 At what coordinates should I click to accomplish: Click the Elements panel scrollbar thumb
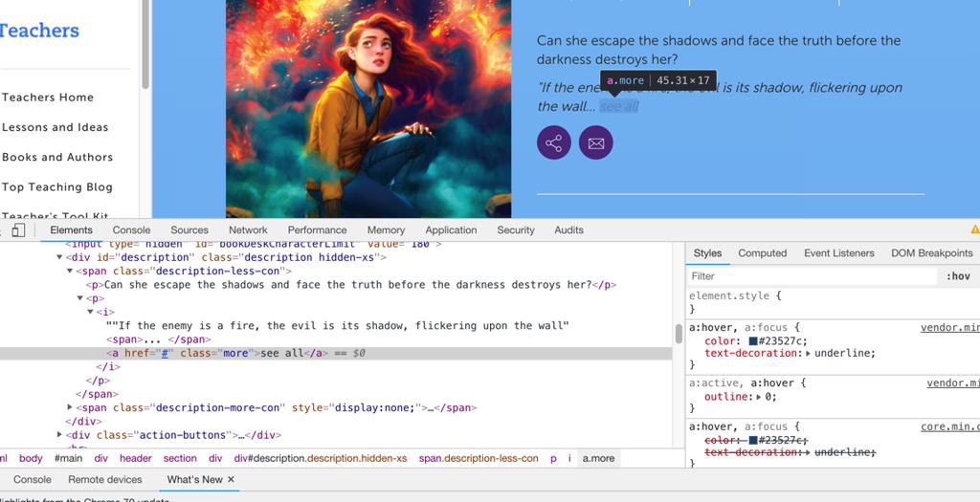(x=679, y=334)
